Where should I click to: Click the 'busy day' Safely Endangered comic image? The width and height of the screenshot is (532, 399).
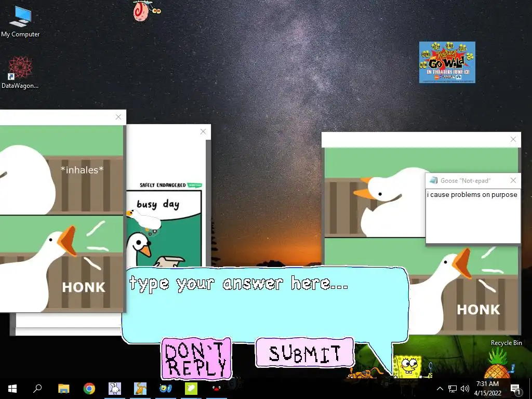point(164,228)
